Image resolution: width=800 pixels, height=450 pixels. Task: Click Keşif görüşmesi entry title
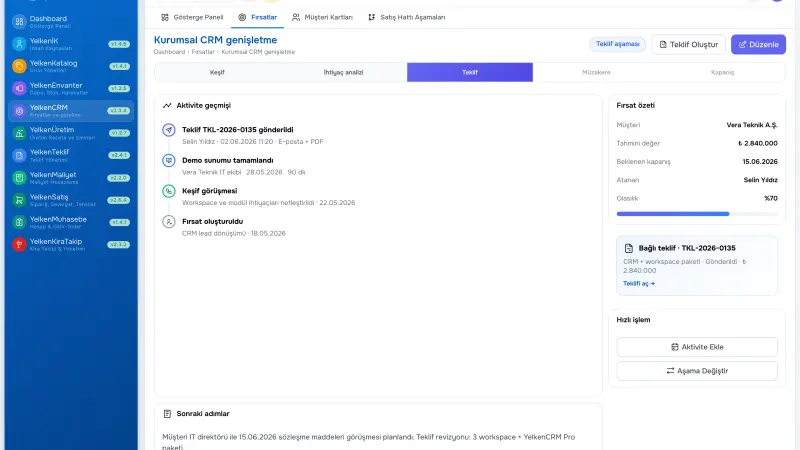[210, 191]
